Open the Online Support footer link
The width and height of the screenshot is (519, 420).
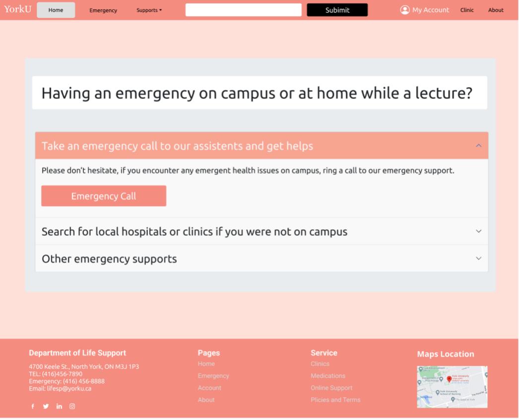[331, 388]
